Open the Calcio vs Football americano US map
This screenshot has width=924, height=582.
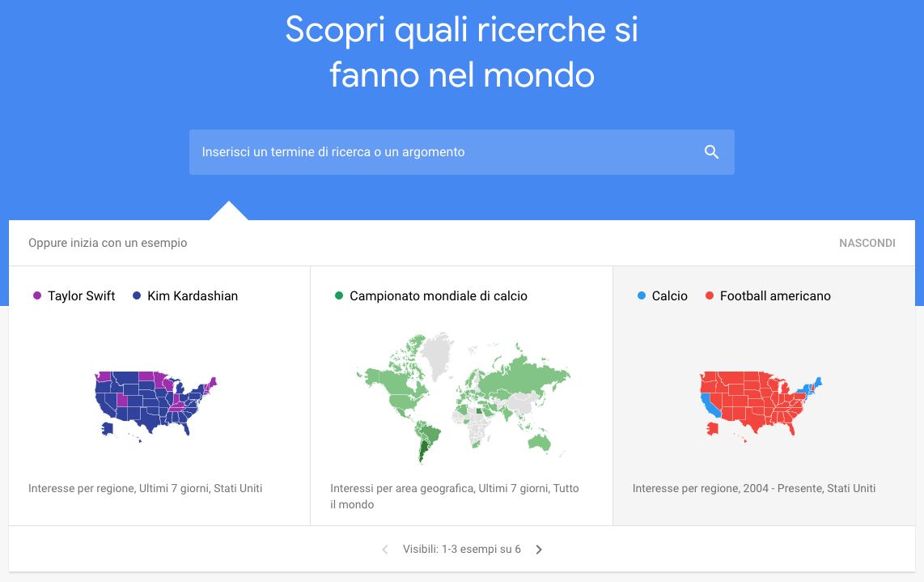tap(761, 404)
